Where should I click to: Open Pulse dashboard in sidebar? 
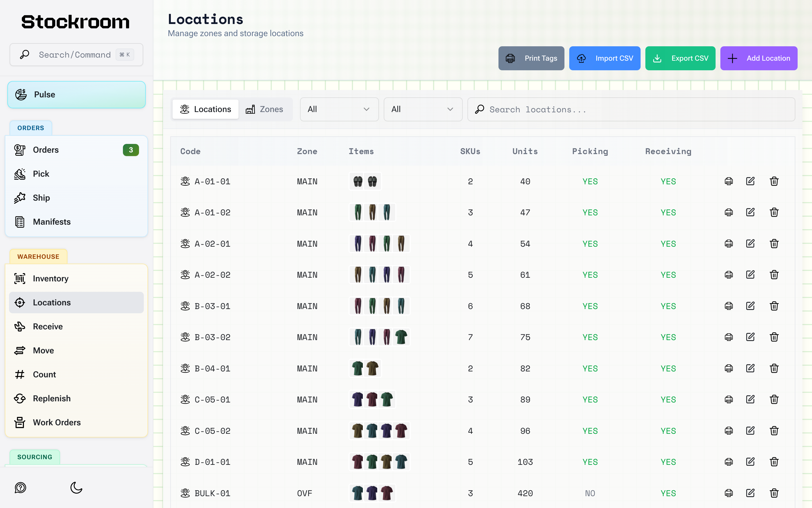tap(76, 95)
